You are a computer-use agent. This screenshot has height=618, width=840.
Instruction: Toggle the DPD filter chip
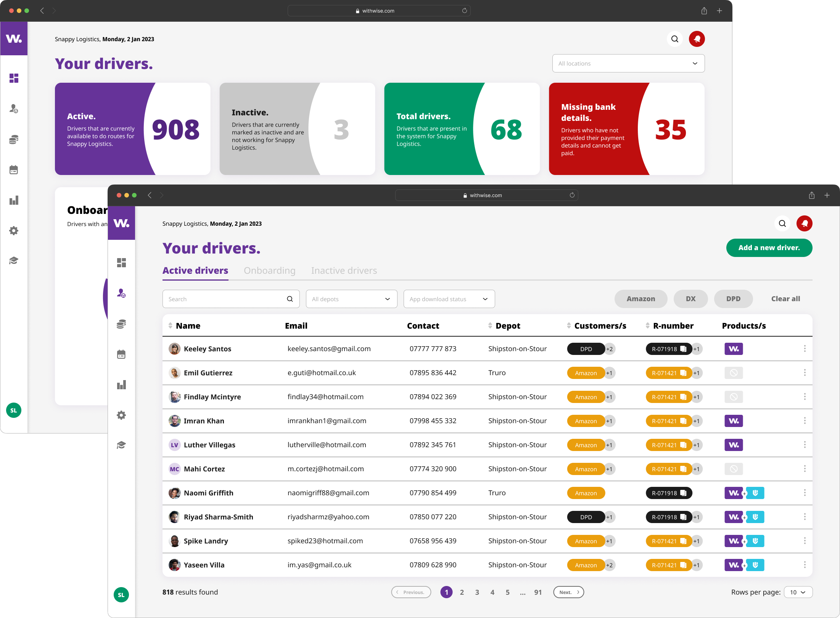pyautogui.click(x=733, y=299)
